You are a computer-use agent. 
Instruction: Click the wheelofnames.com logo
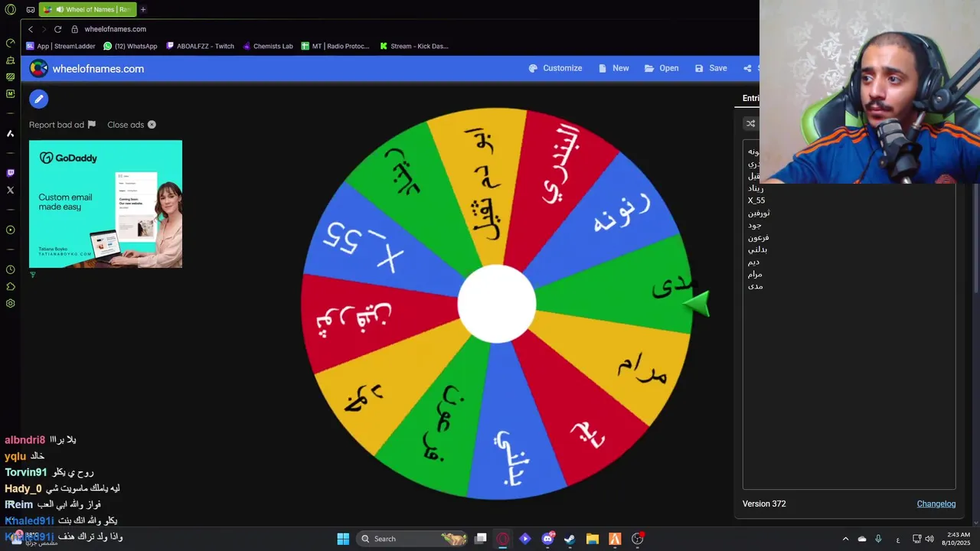pyautogui.click(x=87, y=68)
